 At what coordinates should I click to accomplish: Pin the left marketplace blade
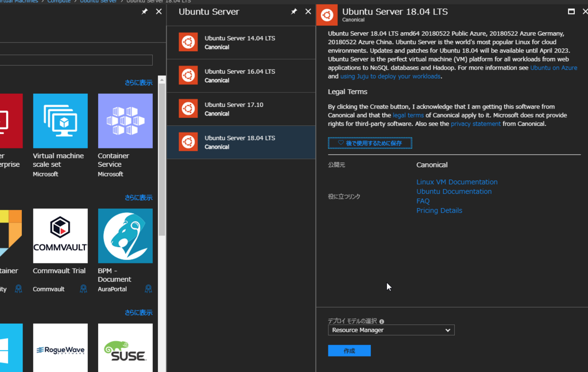[144, 11]
